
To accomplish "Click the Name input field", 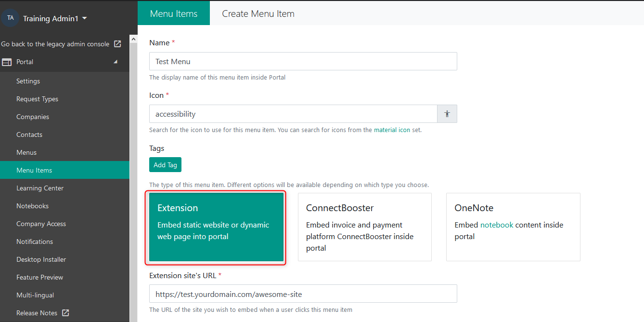I will pos(303,61).
